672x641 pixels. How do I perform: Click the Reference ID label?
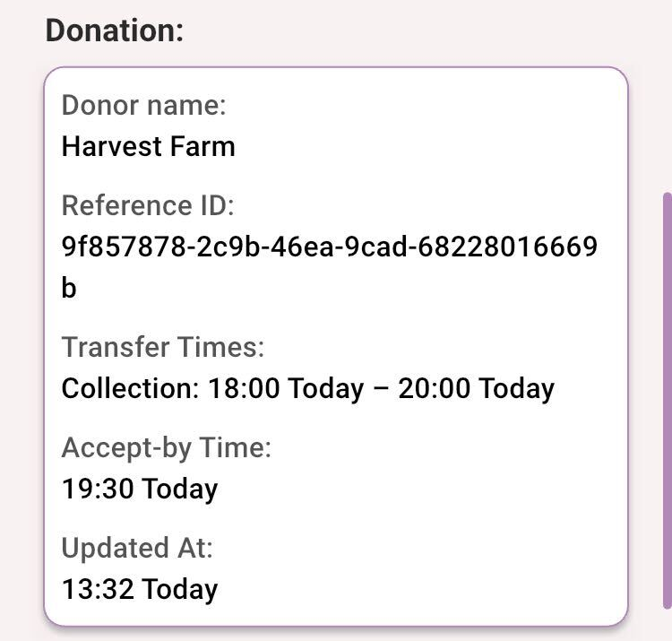147,205
